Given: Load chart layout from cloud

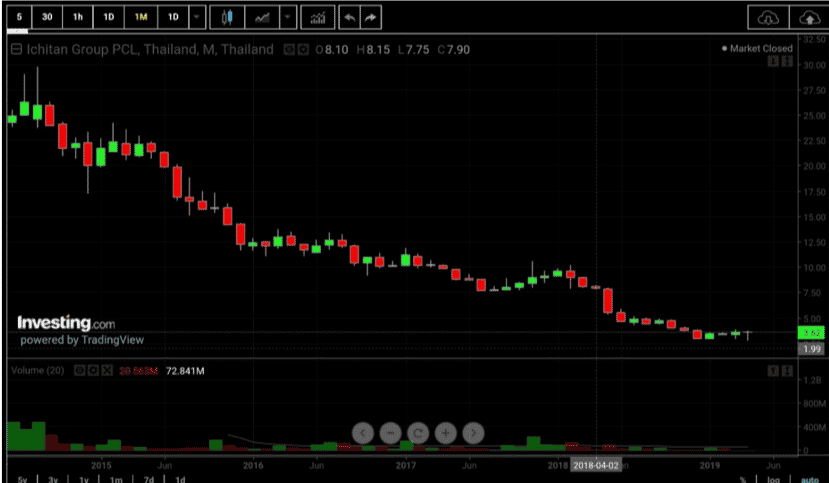Looking at the screenshot, I should pyautogui.click(x=768, y=17).
